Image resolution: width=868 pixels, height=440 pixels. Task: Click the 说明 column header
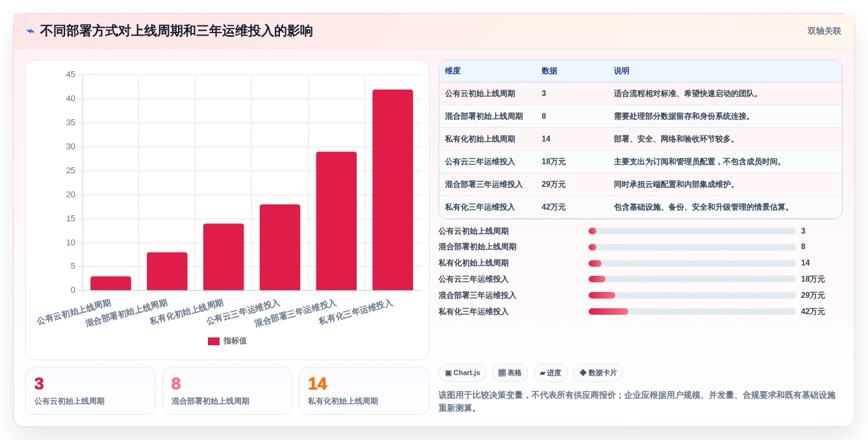click(x=622, y=71)
